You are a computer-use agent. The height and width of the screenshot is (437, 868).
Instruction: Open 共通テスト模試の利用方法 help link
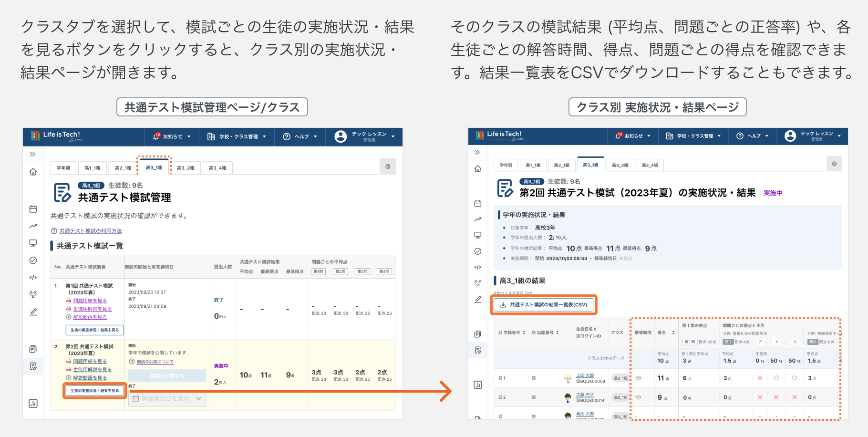(91, 231)
